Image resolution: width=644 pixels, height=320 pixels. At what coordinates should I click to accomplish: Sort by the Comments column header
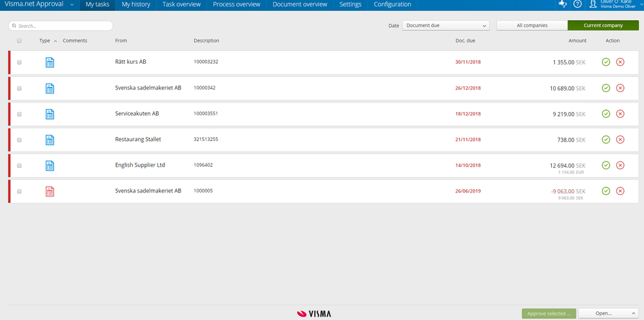(x=75, y=41)
